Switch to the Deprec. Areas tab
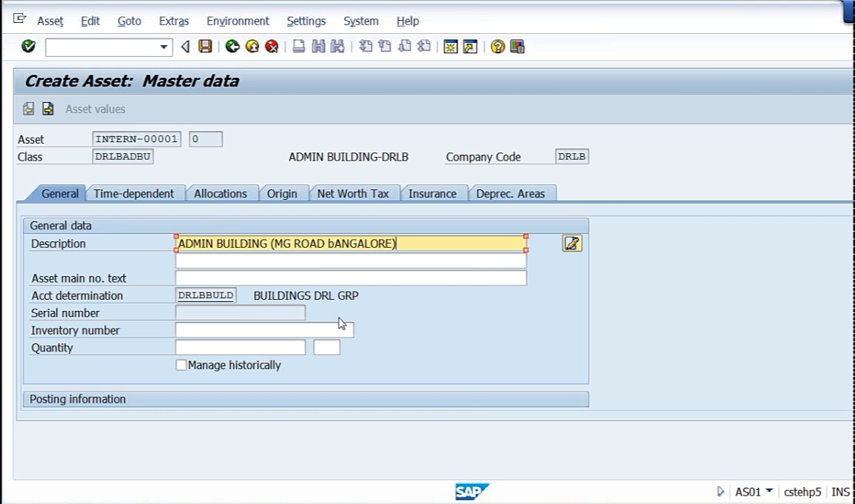 tap(510, 193)
